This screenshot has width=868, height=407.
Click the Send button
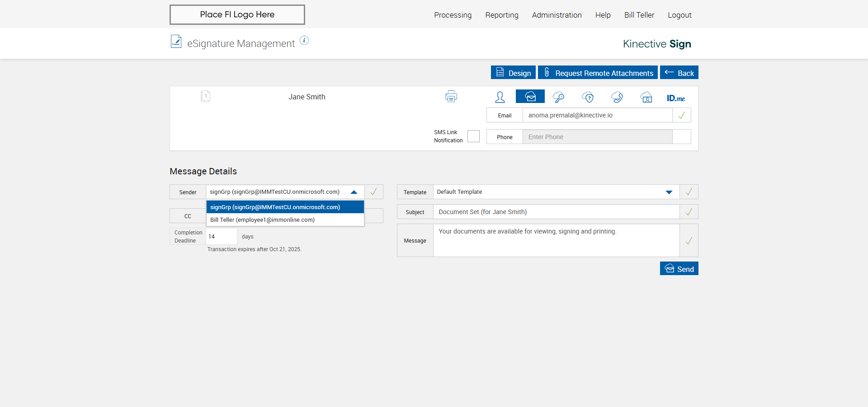click(679, 269)
